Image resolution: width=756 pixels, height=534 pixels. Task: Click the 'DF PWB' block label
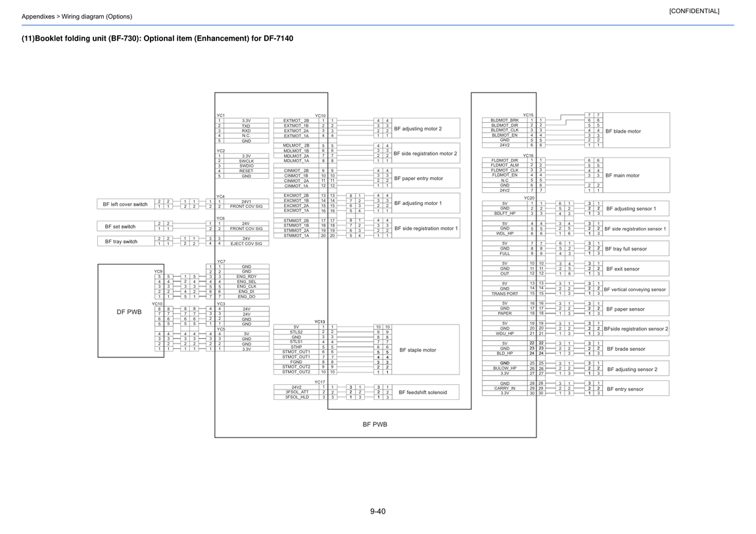(x=130, y=312)
